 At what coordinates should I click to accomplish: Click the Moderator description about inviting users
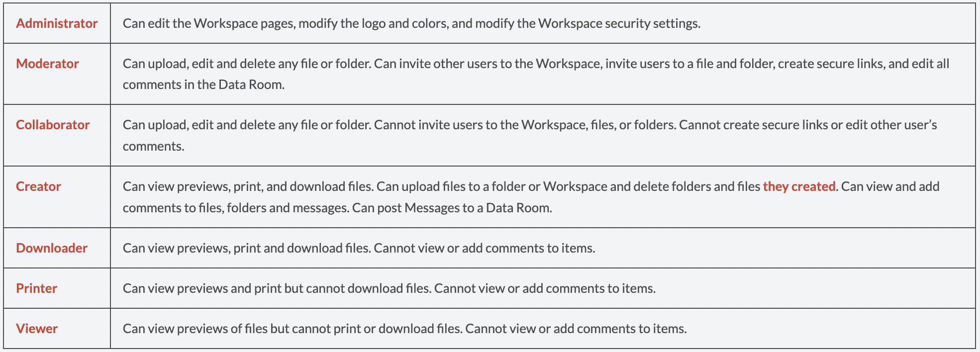point(536,74)
